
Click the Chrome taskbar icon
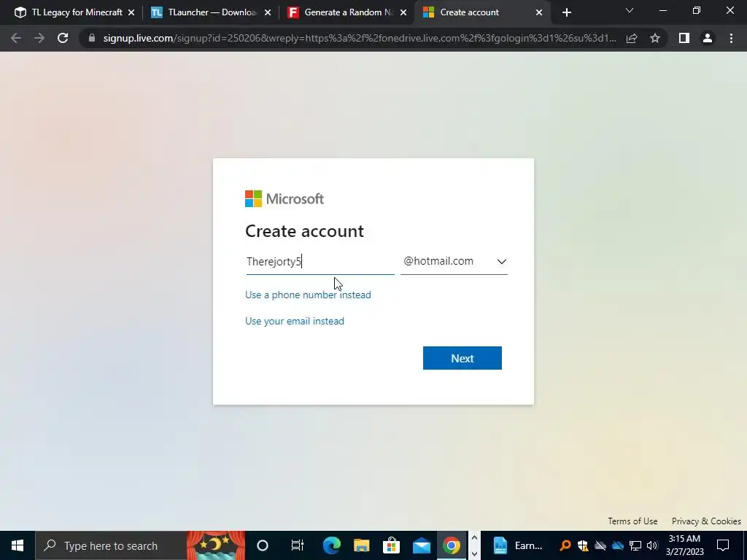[x=451, y=545]
